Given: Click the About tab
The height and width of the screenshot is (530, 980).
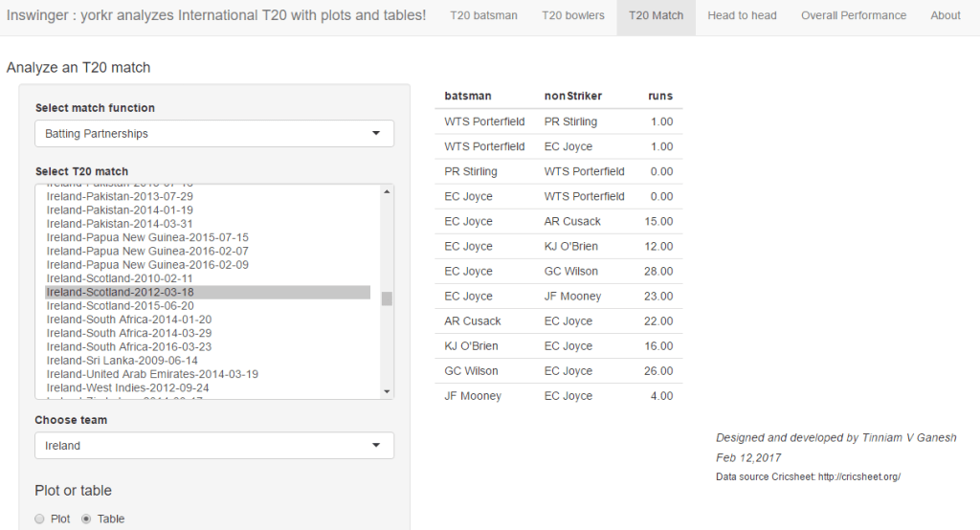Looking at the screenshot, I should (x=945, y=15).
